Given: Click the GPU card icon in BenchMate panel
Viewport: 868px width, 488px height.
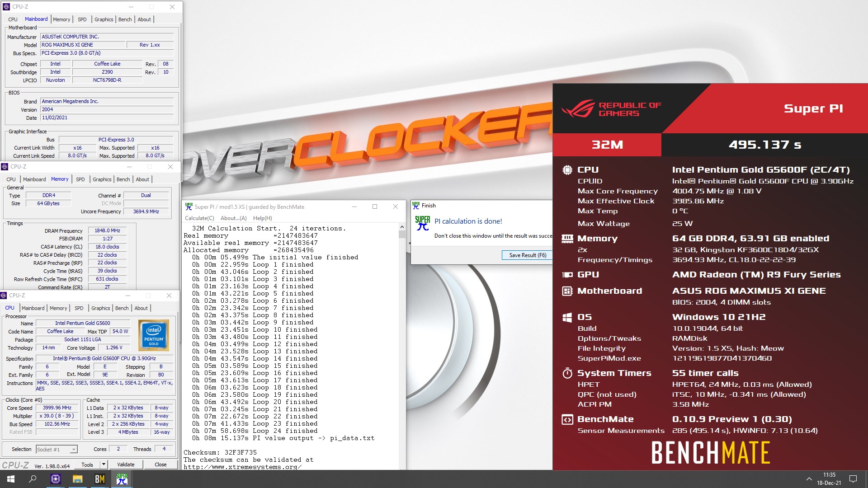Looking at the screenshot, I should pos(567,275).
